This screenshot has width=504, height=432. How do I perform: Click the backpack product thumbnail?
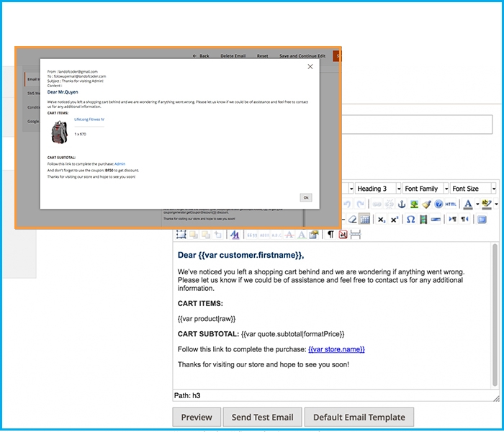(60, 132)
